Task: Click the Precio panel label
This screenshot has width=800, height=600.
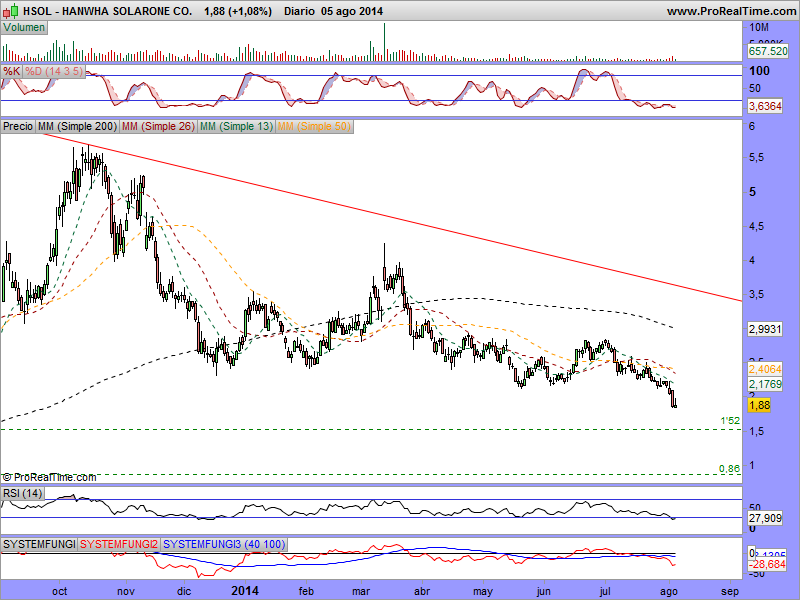Action: tap(18, 126)
